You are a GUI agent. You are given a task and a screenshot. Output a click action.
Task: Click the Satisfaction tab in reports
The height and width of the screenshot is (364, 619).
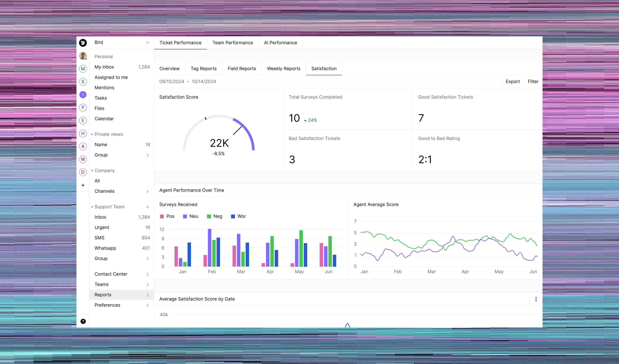pyautogui.click(x=323, y=68)
